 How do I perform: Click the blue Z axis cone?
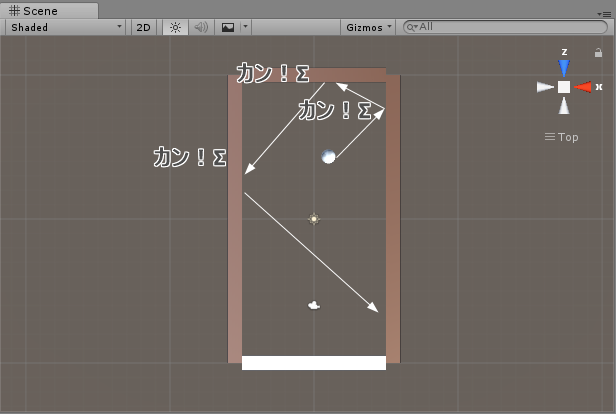(564, 68)
